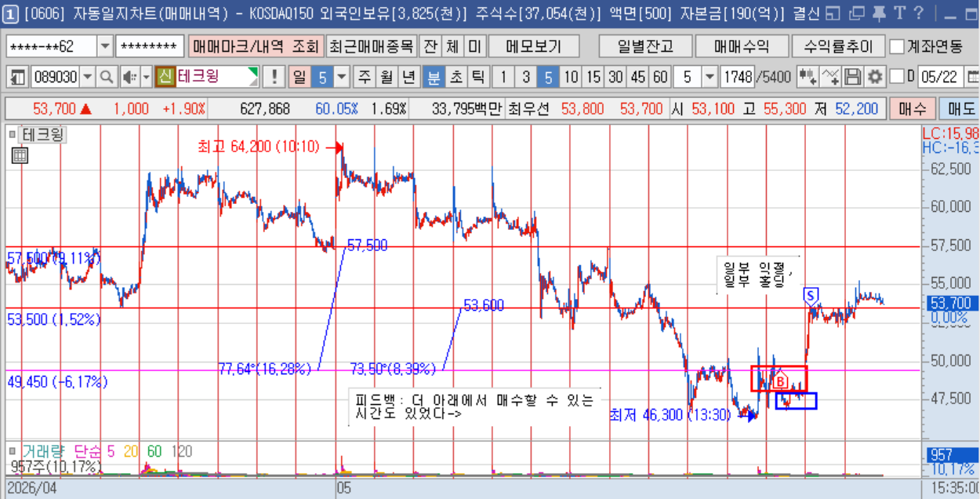Click the add indicator line icon

(832, 77)
